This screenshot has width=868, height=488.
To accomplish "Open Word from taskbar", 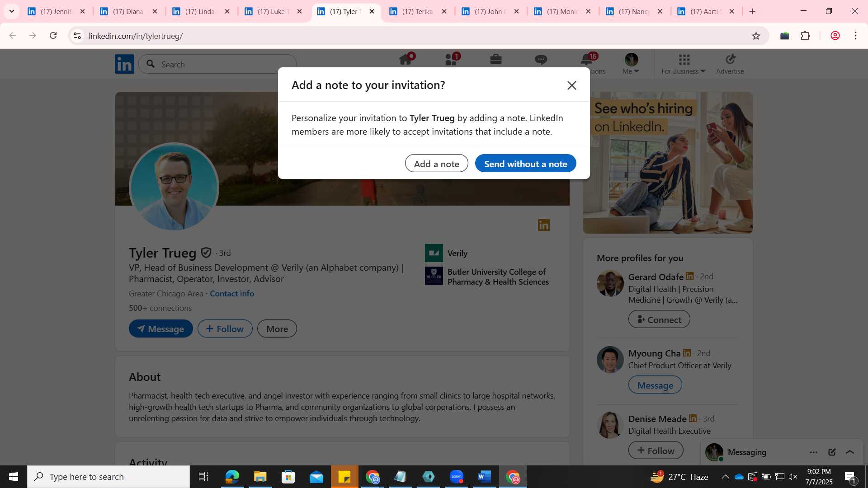I will (484, 477).
